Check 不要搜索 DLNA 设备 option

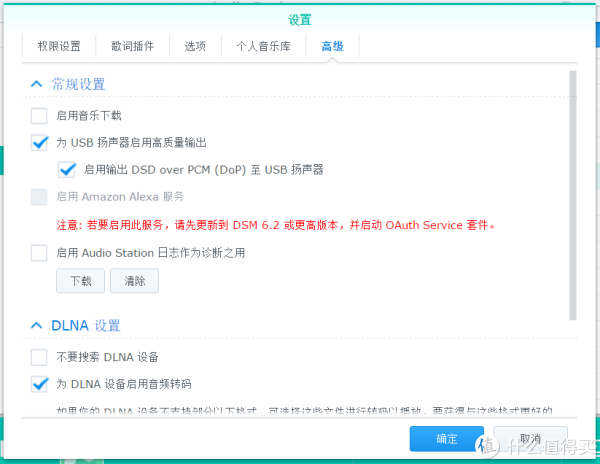point(39,357)
